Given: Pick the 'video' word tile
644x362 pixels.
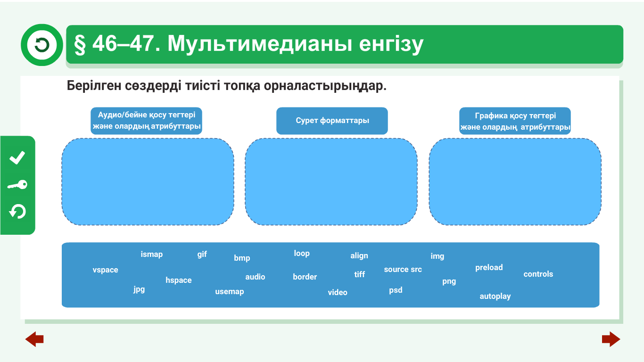Looking at the screenshot, I should tap(338, 293).
